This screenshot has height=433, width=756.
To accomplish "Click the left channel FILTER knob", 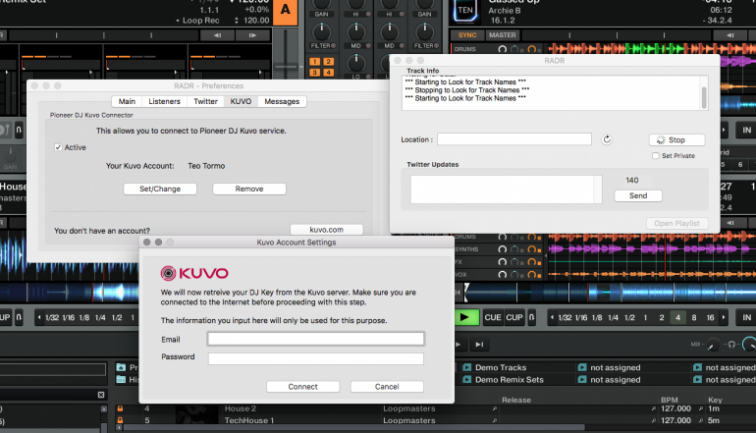I will pyautogui.click(x=322, y=32).
